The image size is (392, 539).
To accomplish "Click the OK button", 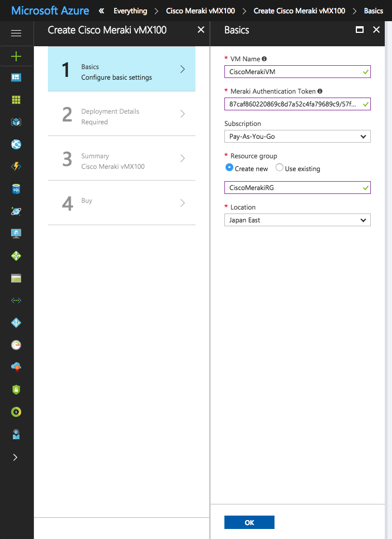I will (249, 522).
